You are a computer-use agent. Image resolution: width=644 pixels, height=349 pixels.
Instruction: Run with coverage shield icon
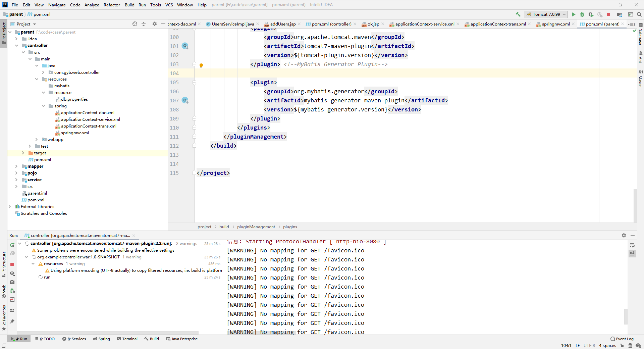tap(591, 14)
